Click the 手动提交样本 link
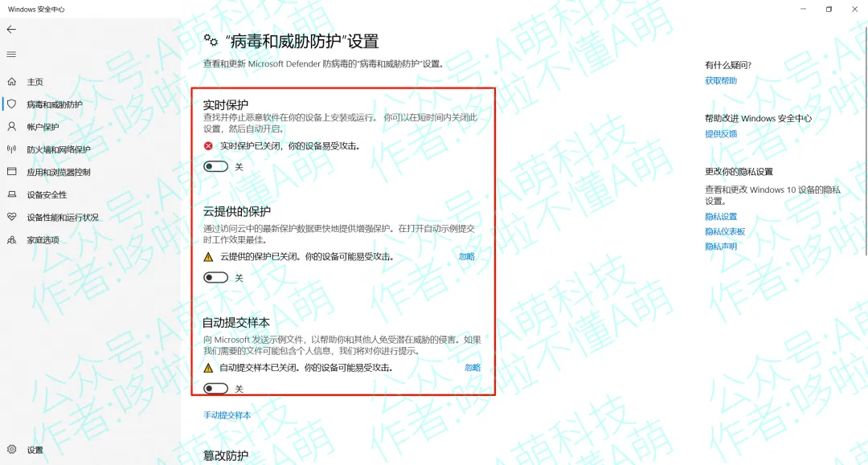Screen dimensions: 868x465 (227, 415)
